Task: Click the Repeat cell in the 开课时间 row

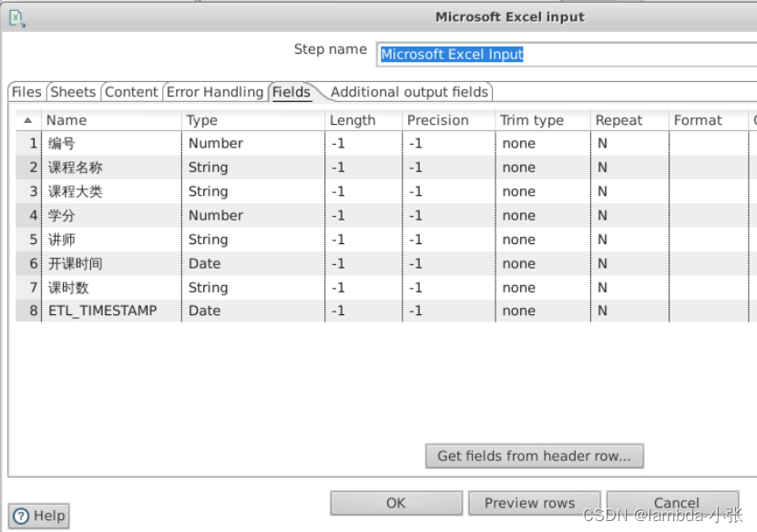Action: (x=629, y=263)
